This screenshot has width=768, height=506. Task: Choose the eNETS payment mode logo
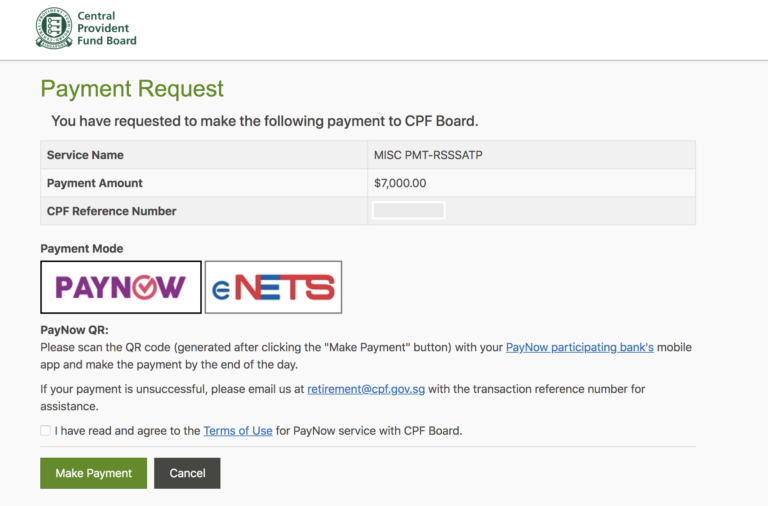pyautogui.click(x=273, y=287)
